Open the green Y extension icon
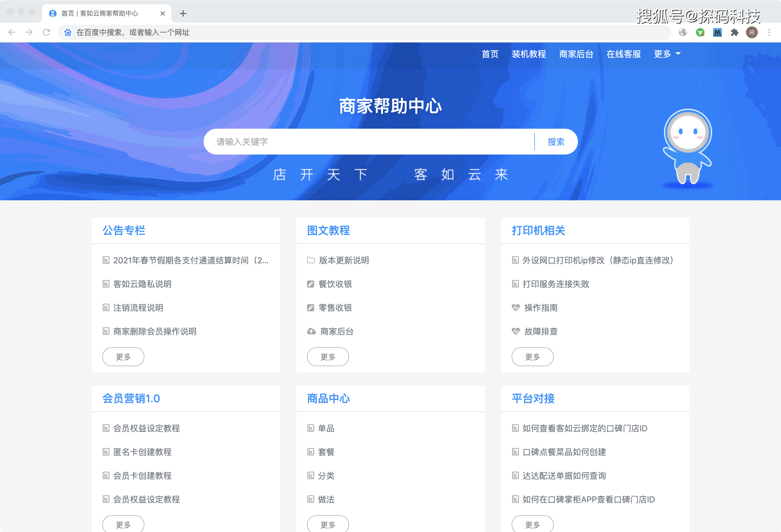781x532 pixels. 700,32
